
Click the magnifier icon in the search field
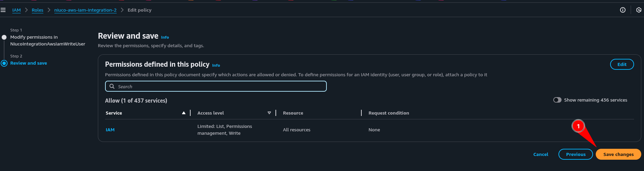[112, 86]
